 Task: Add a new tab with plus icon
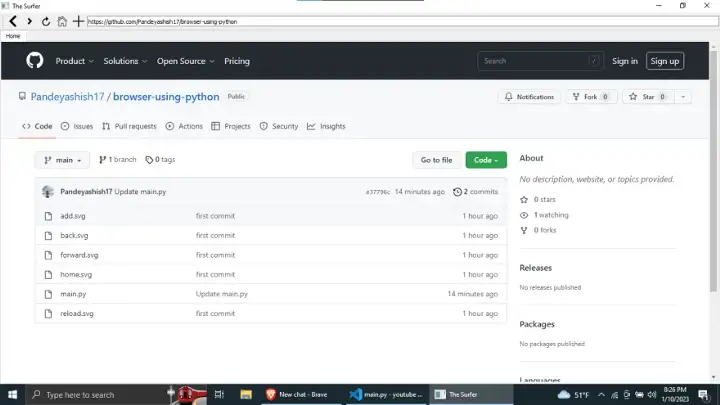(x=78, y=21)
